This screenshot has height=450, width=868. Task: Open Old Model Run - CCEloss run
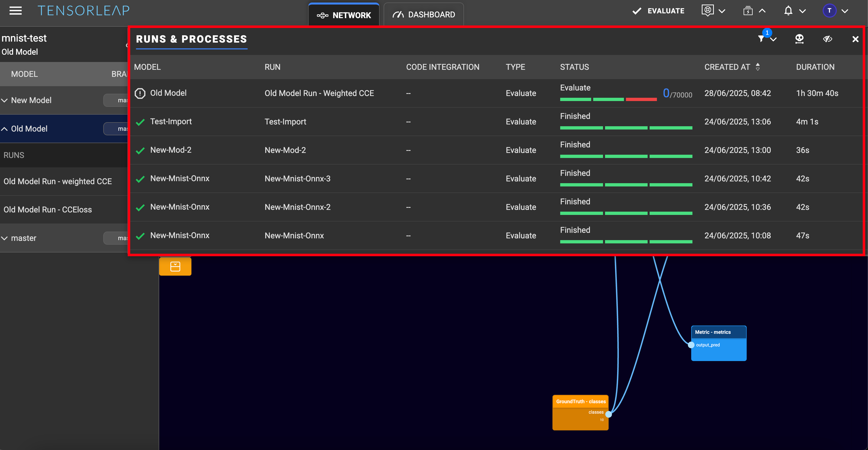48,209
